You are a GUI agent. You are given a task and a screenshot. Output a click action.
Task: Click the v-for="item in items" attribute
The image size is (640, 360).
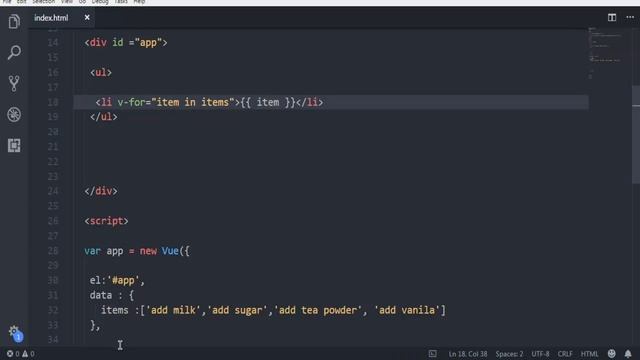tap(176, 102)
